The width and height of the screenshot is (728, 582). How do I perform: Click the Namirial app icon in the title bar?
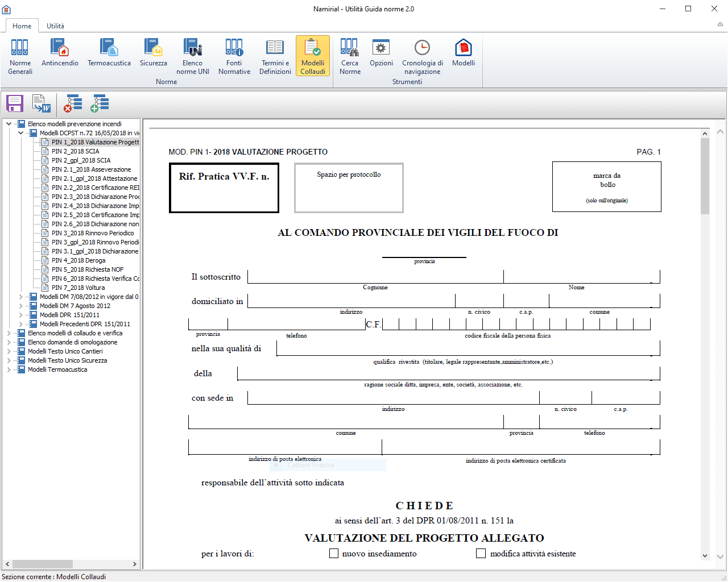coord(7,9)
